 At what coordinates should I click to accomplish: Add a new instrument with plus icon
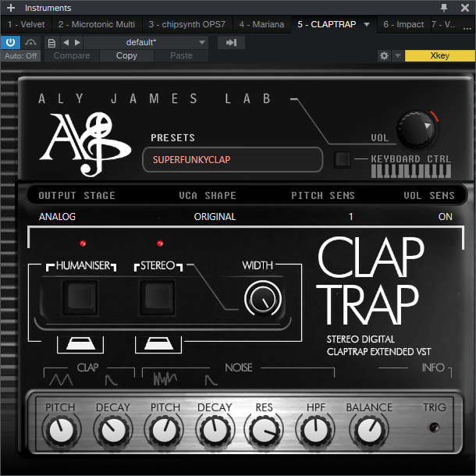point(11,8)
